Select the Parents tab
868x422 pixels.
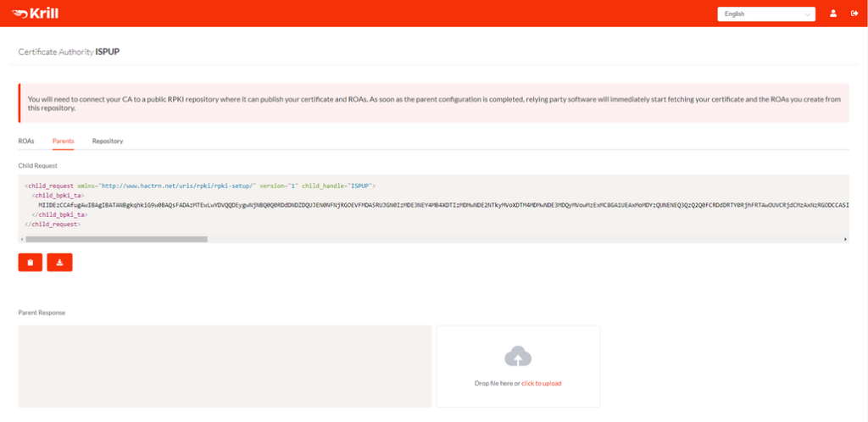64,141
